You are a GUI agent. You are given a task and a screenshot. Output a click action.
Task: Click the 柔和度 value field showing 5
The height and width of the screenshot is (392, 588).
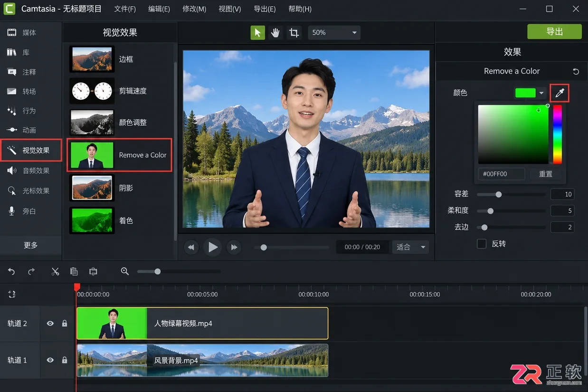point(562,210)
